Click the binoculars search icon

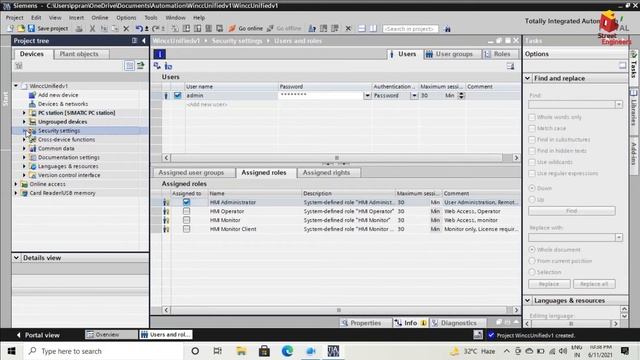(447, 29)
